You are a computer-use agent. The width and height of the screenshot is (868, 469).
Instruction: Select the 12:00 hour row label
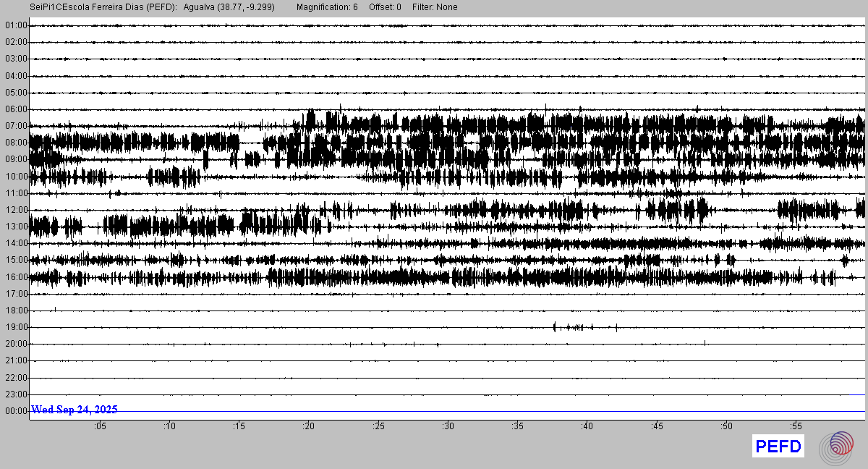pyautogui.click(x=16, y=210)
